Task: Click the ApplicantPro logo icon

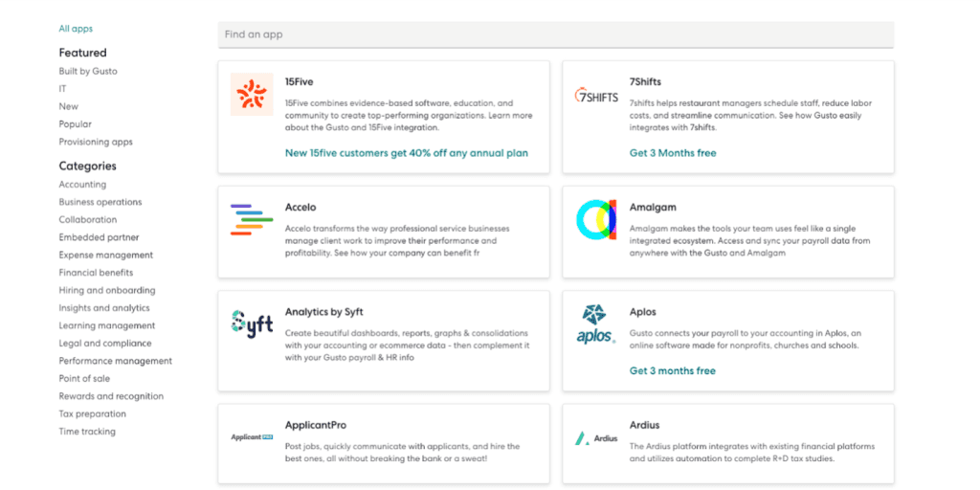Action: [252, 436]
